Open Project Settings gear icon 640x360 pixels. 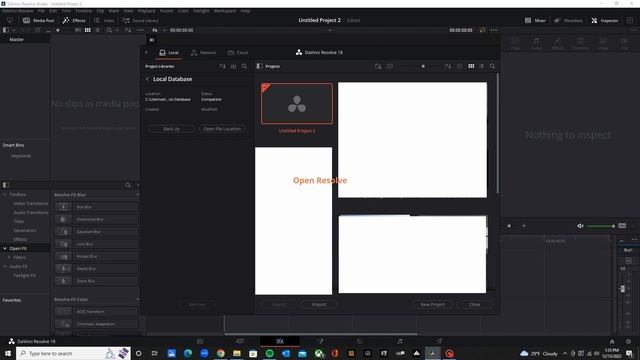628,341
